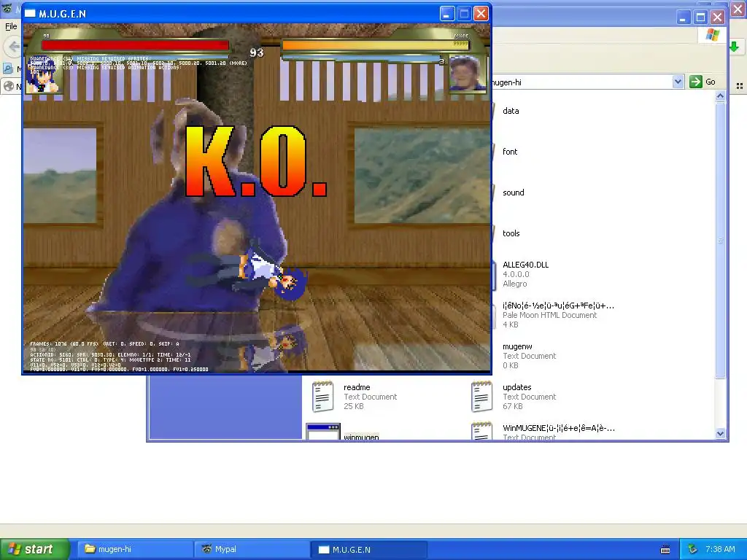Click the green download arrow icon
Screen dimensions: 747x560
pos(734,47)
